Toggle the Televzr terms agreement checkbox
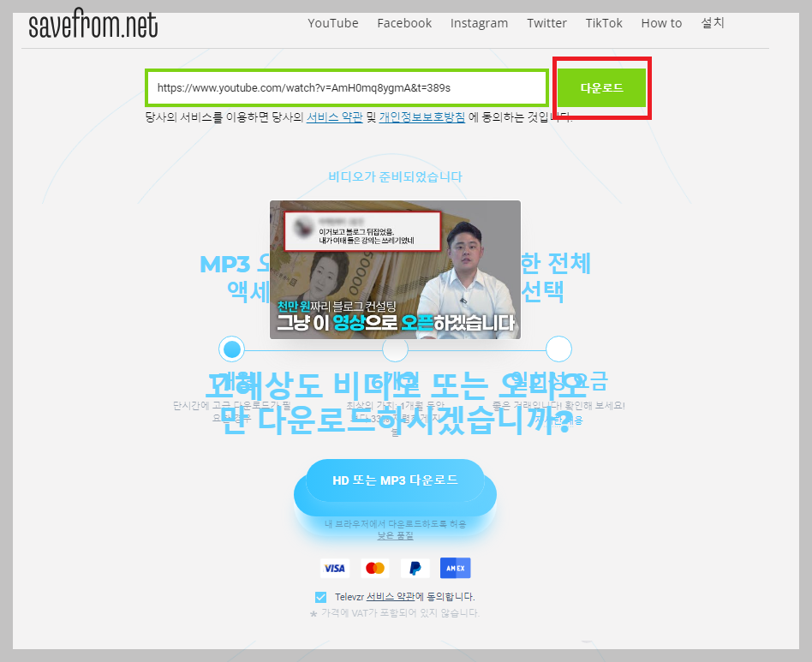Screen dimensions: 812x662 [320, 597]
